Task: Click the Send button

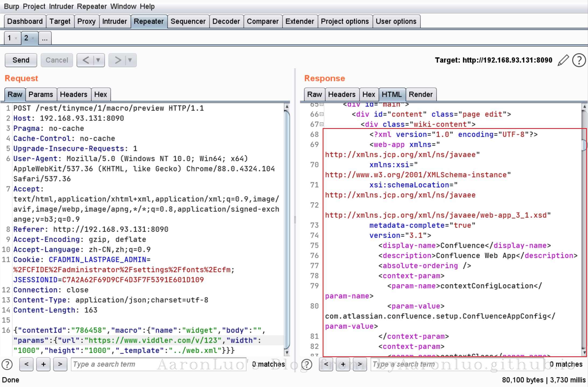Action: (21, 60)
